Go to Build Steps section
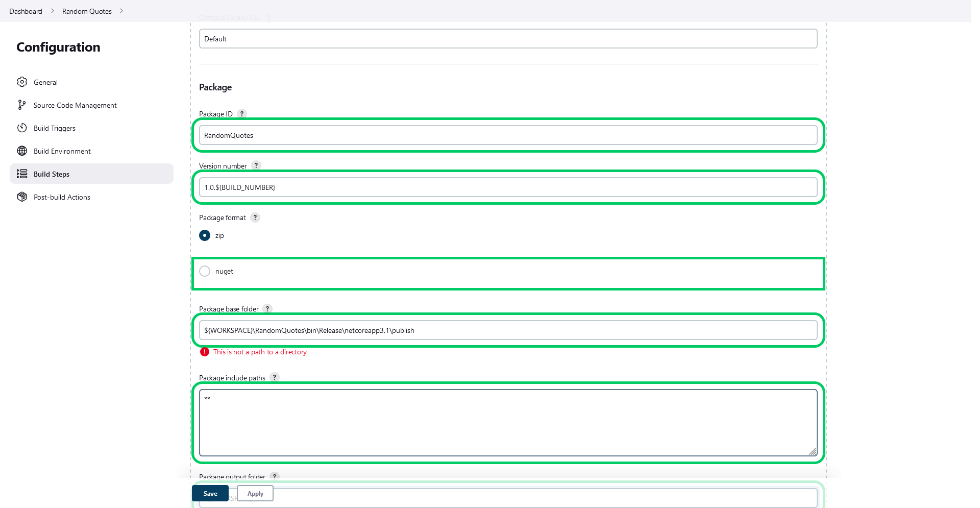 [92, 174]
